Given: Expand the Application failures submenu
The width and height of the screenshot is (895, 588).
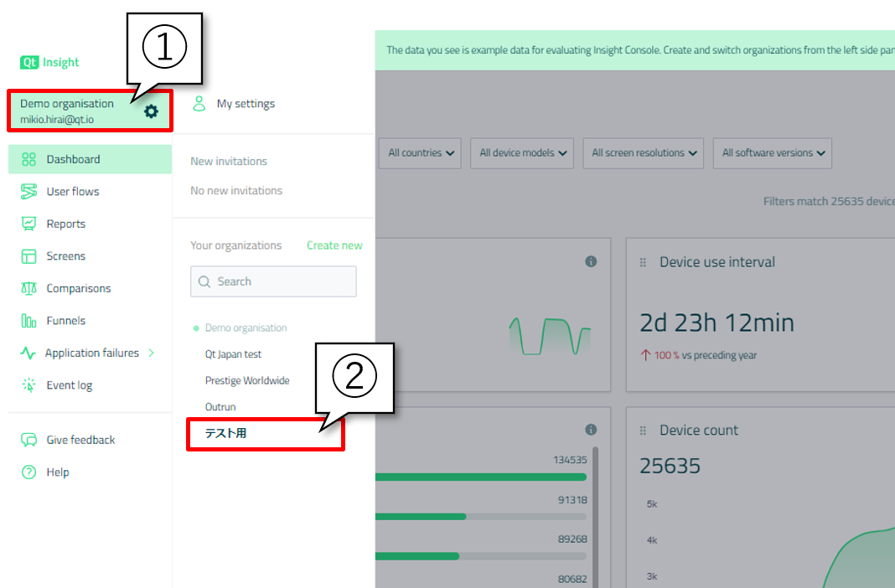Looking at the screenshot, I should pos(152,353).
